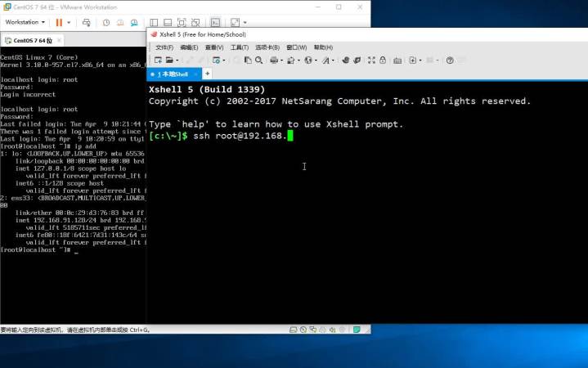The width and height of the screenshot is (588, 368).
Task: Click the globe encoding icon in Xshell
Action: coord(308,60)
